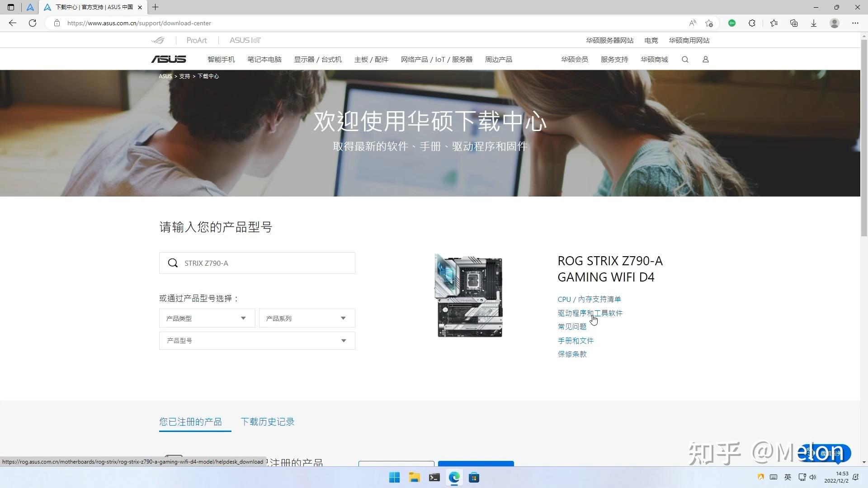The height and width of the screenshot is (488, 868).
Task: Click the Edge icon on taskbar
Action: (x=454, y=477)
